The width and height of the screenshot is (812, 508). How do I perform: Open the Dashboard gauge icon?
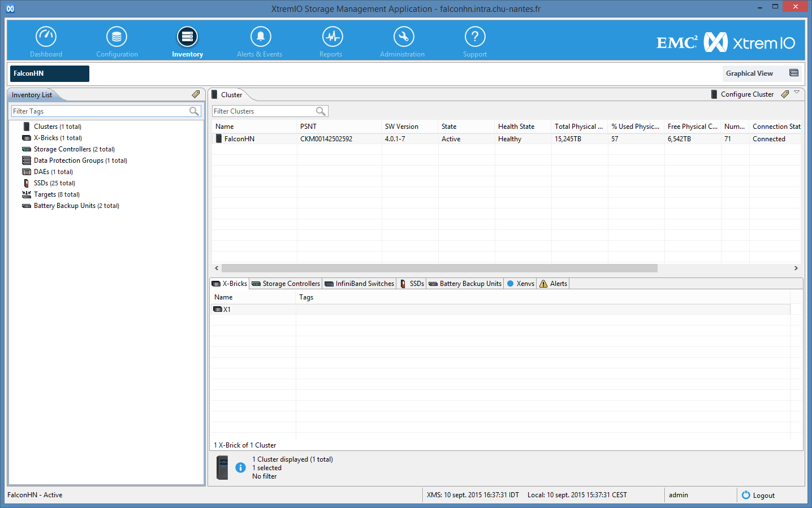46,37
